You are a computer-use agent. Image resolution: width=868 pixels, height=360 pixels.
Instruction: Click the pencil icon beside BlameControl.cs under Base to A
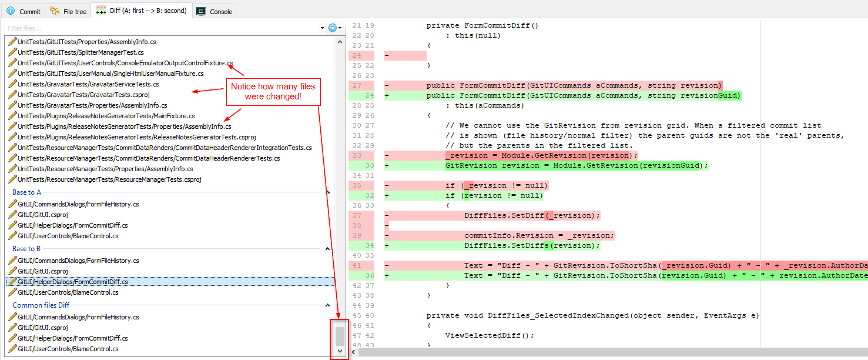click(13, 235)
